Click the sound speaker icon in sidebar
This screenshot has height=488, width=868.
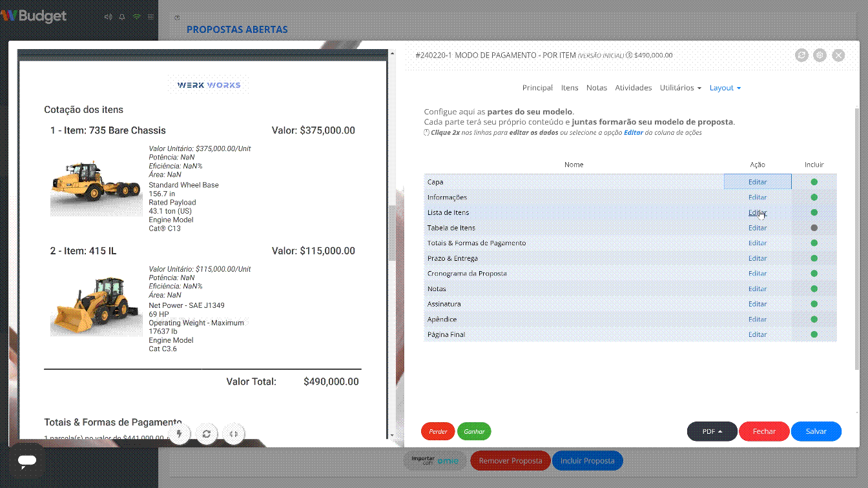coord(108,17)
